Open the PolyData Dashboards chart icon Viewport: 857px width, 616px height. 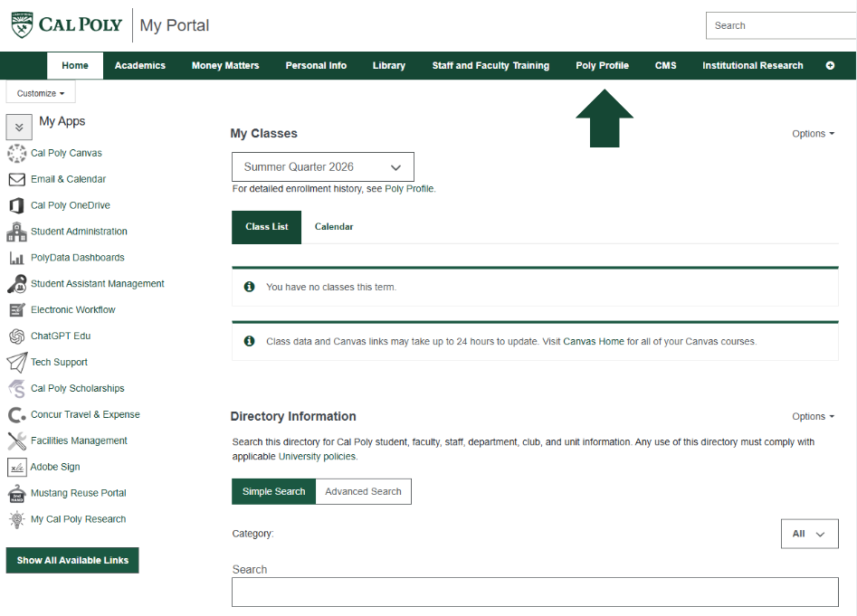(x=17, y=258)
